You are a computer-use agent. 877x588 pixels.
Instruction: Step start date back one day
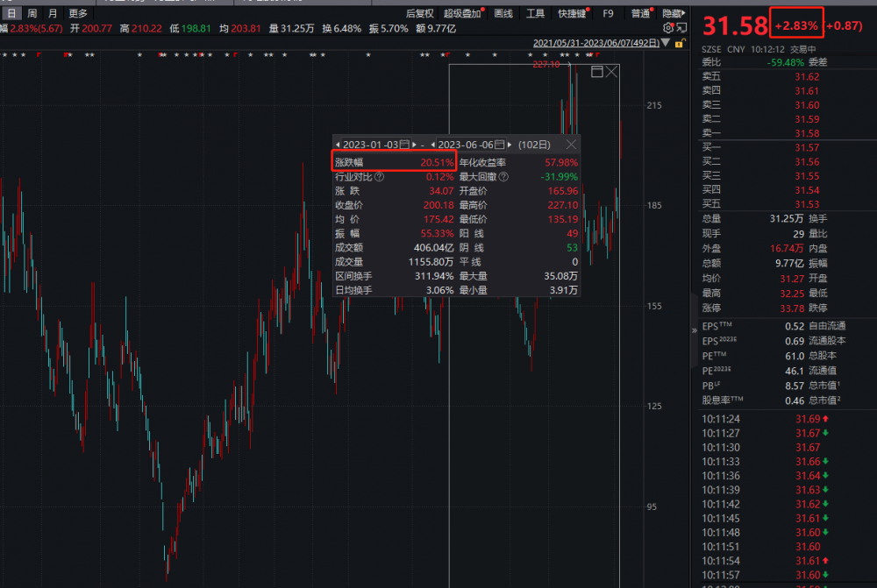338,145
